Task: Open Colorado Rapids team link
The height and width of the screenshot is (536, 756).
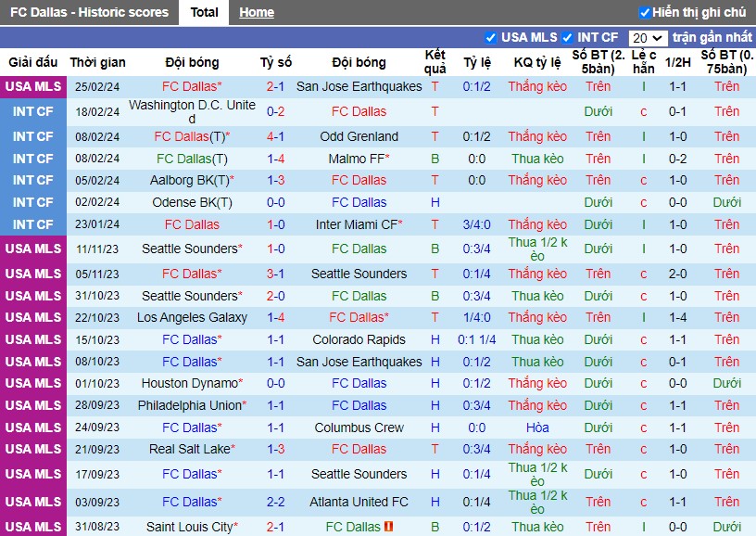Action: click(359, 339)
